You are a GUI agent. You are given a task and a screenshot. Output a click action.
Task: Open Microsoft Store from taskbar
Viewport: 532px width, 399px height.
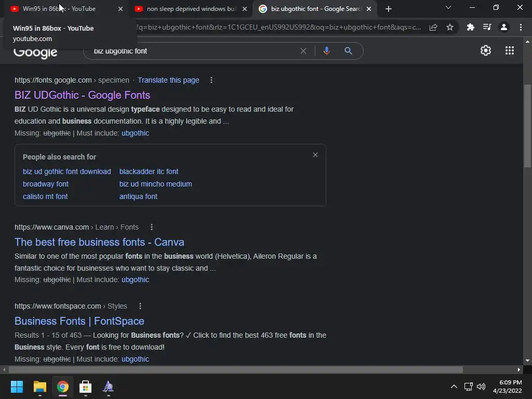click(85, 387)
